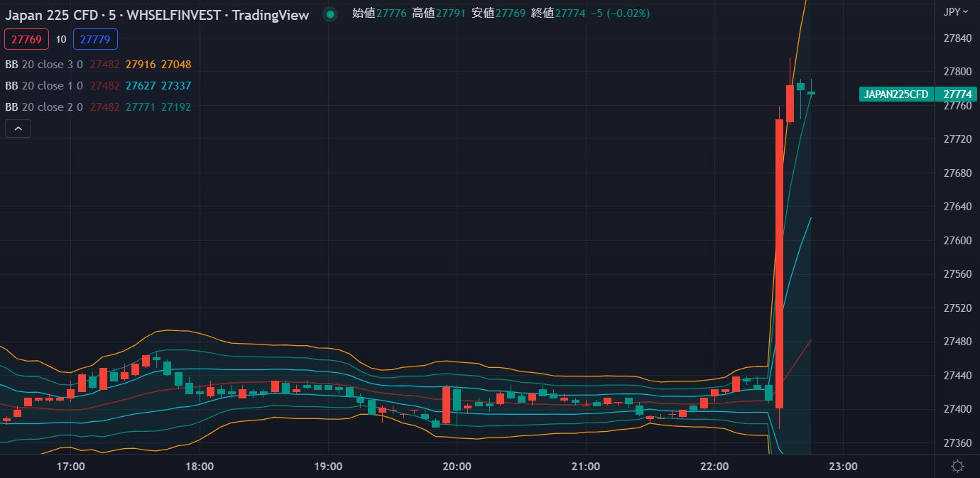Screen dimensions: 980x478
Task: Click the 27480 price axis label
Action: click(x=957, y=342)
